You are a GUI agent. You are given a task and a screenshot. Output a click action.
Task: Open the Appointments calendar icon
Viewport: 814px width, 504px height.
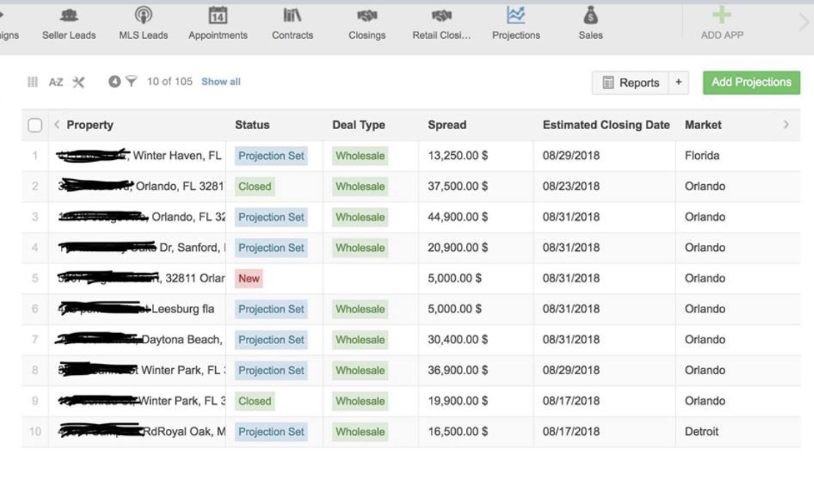(218, 16)
